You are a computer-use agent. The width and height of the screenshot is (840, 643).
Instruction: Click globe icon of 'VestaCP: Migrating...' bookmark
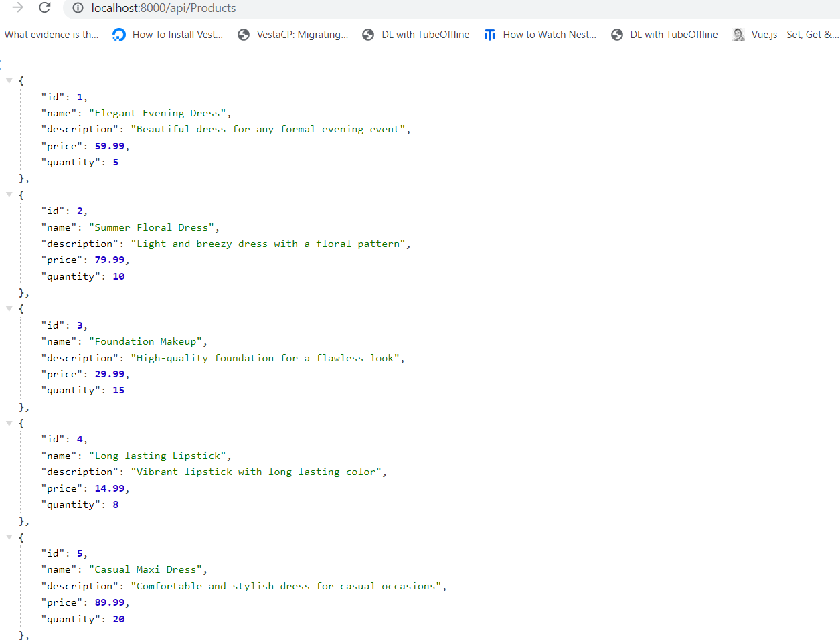[x=244, y=35]
